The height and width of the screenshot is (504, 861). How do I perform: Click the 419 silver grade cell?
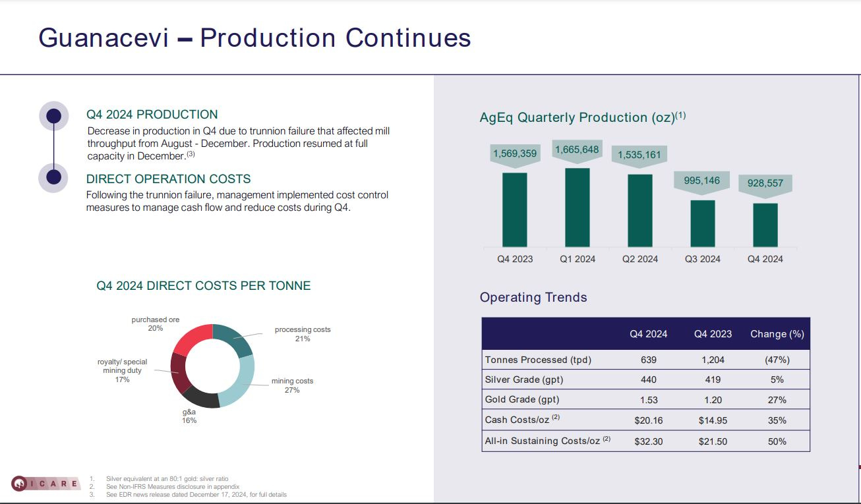point(713,380)
